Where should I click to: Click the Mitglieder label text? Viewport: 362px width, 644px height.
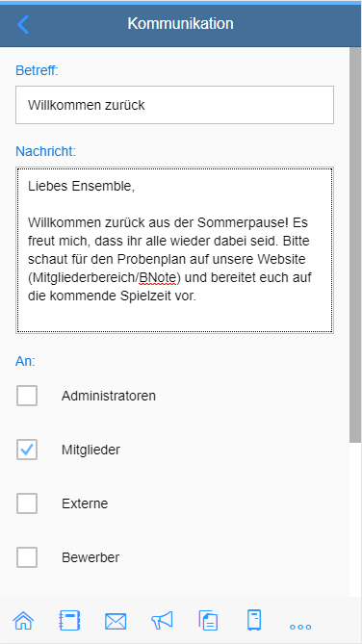click(90, 450)
